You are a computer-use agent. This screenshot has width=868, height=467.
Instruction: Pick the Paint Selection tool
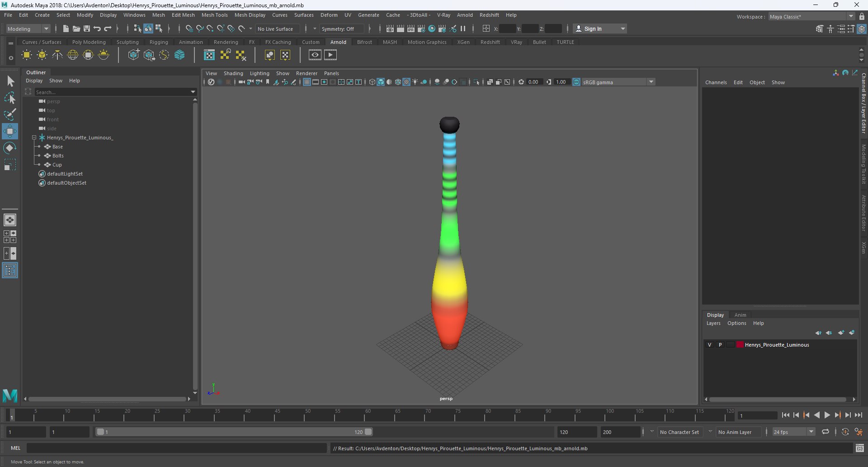click(10, 114)
